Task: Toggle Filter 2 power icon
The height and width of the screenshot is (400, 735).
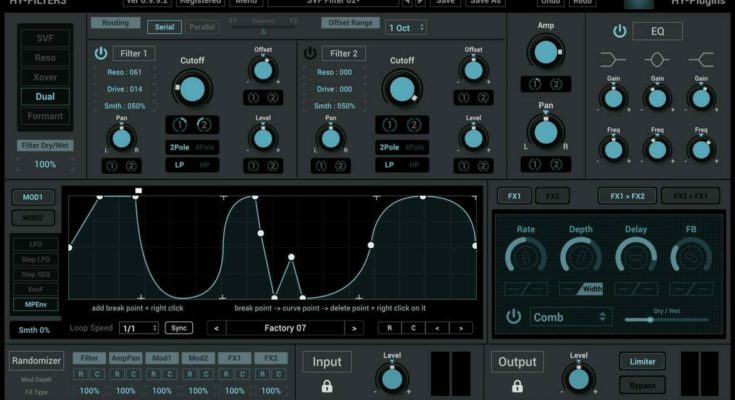Action: pyautogui.click(x=309, y=53)
